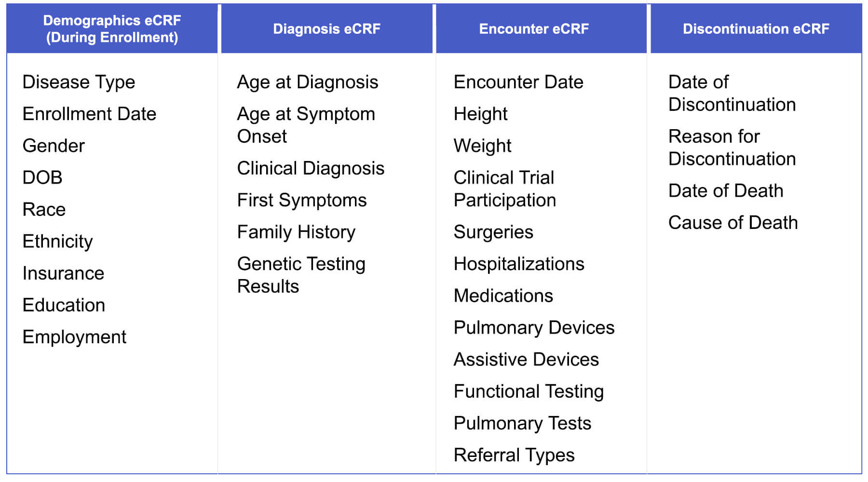Select Pulmonary Devices item
Image resolution: width=868 pixels, height=482 pixels.
click(x=534, y=328)
